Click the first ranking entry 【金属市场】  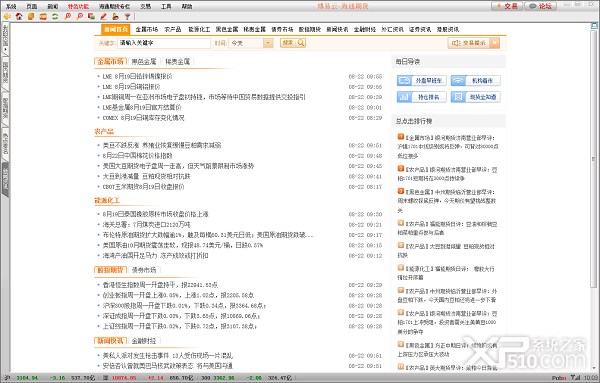click(x=448, y=147)
